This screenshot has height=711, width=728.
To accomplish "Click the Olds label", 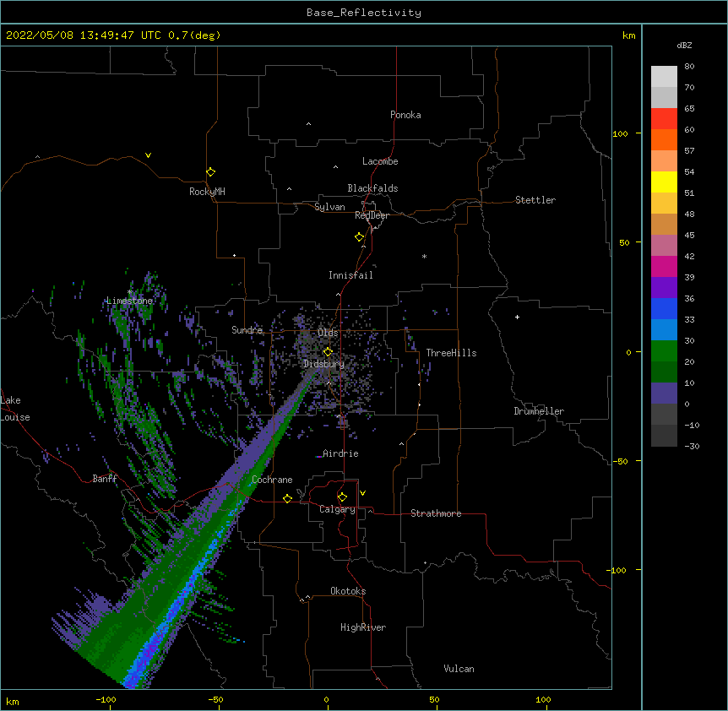I will [328, 333].
